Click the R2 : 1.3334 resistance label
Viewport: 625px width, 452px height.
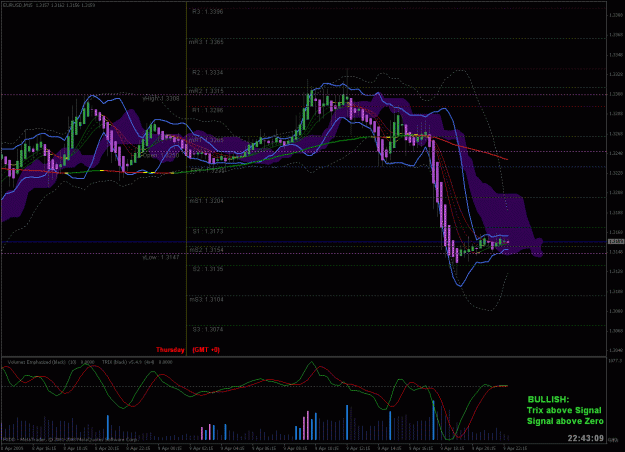click(208, 73)
